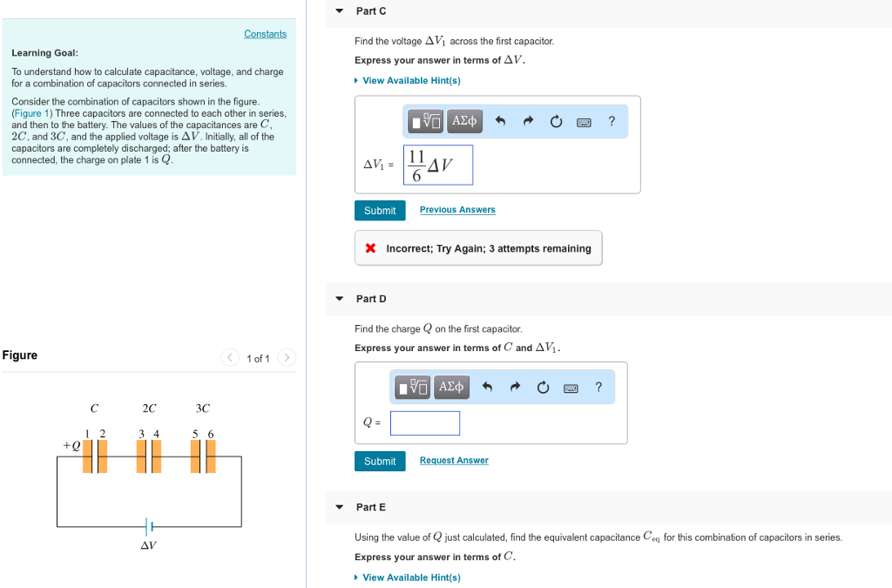The image size is (892, 588).
Task: Redo edit in Part C answer toolbar
Action: pos(528,122)
